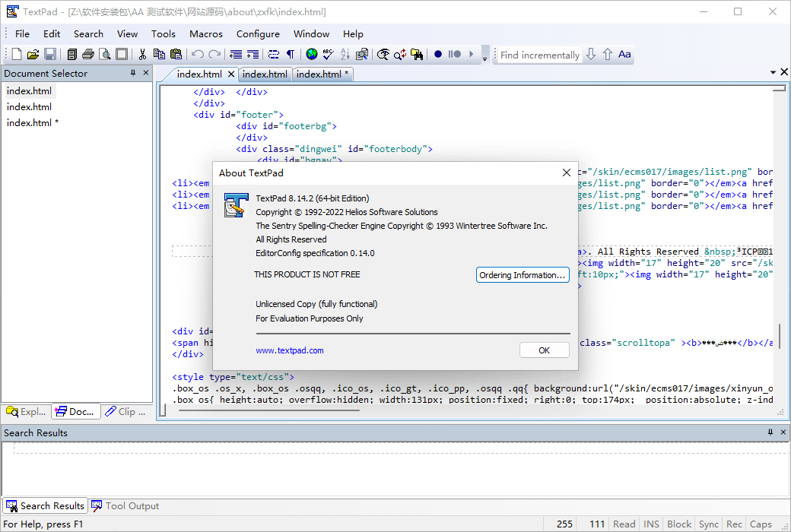
Task: Open the Tools menu
Action: click(164, 33)
